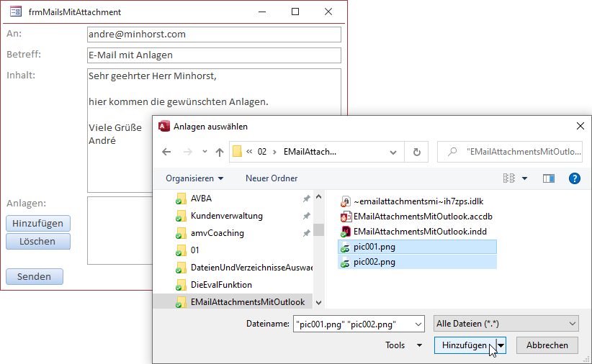Viewport: 592px width, 364px height.
Task: Open the help question mark icon
Action: 574,178
